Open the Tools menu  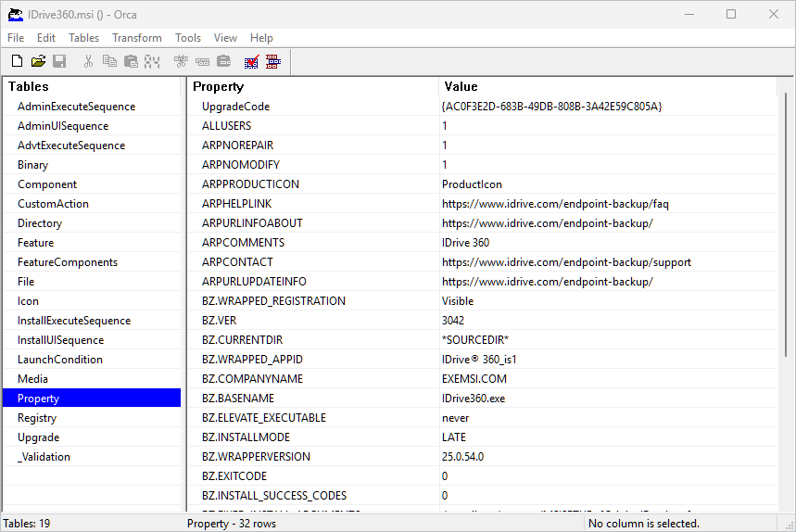(x=188, y=38)
